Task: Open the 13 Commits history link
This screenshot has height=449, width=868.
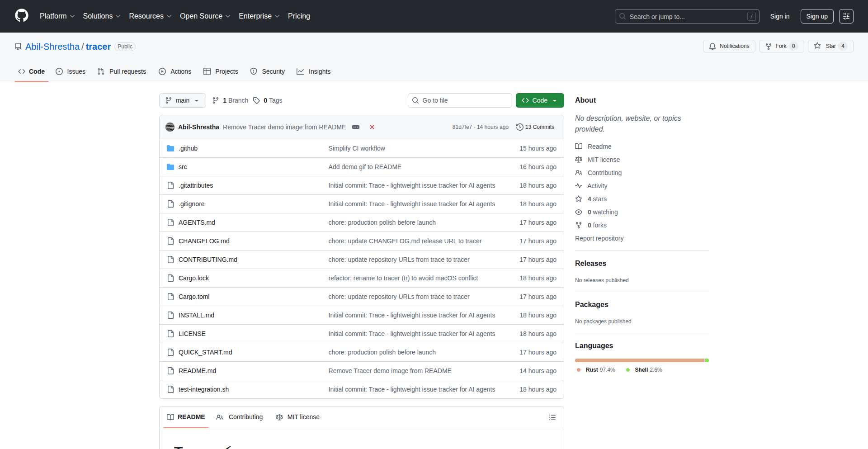Action: (535, 127)
